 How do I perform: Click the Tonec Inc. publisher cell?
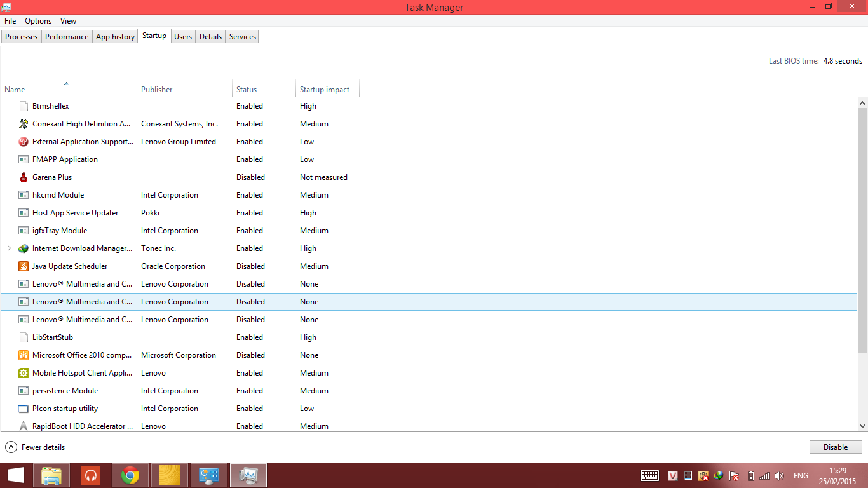pyautogui.click(x=158, y=248)
